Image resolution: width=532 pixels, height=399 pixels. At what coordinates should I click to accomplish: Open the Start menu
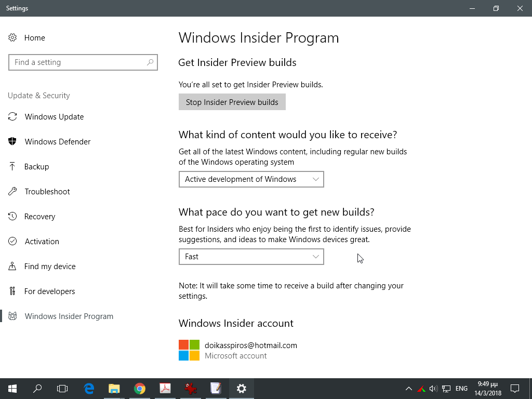tap(12, 389)
